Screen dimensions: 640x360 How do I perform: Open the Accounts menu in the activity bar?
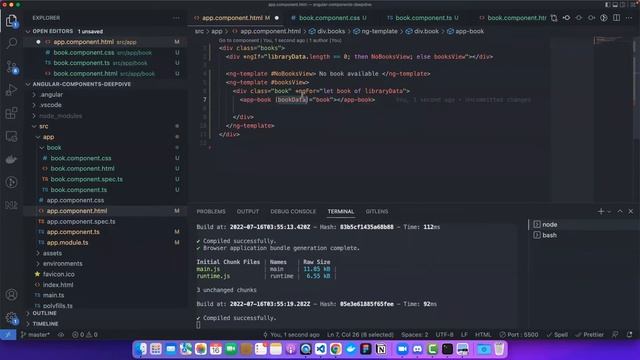click(x=11, y=294)
